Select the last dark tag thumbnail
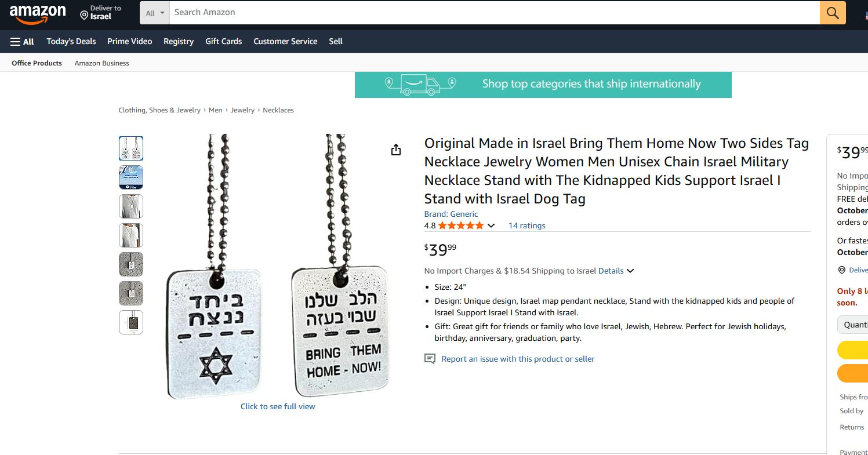868x455 pixels. (x=131, y=322)
